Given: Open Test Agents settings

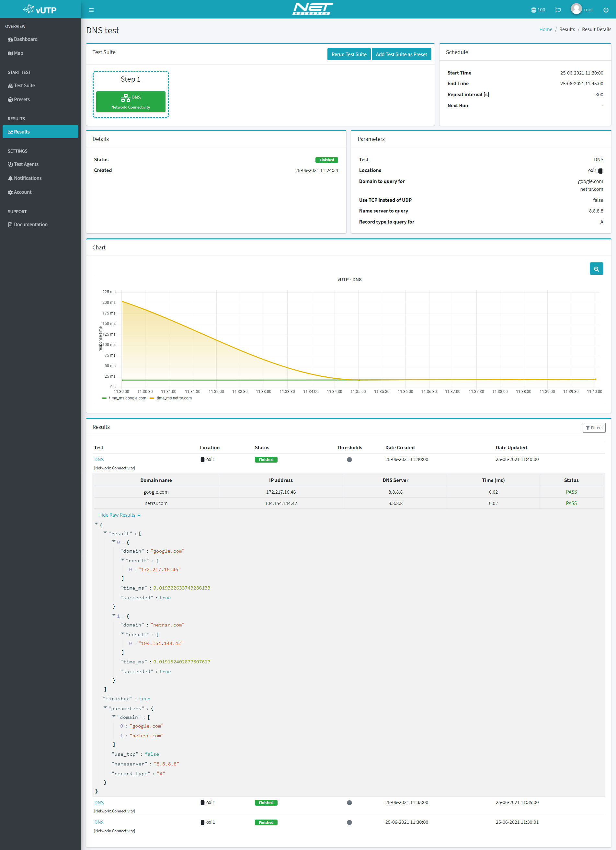Looking at the screenshot, I should pyautogui.click(x=40, y=164).
